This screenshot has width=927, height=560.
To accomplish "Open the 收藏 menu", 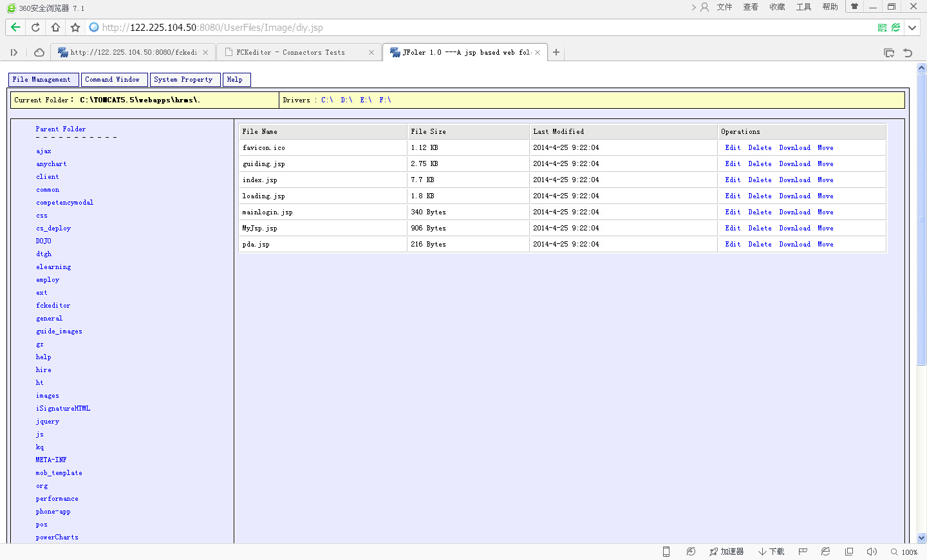I will pyautogui.click(x=777, y=7).
